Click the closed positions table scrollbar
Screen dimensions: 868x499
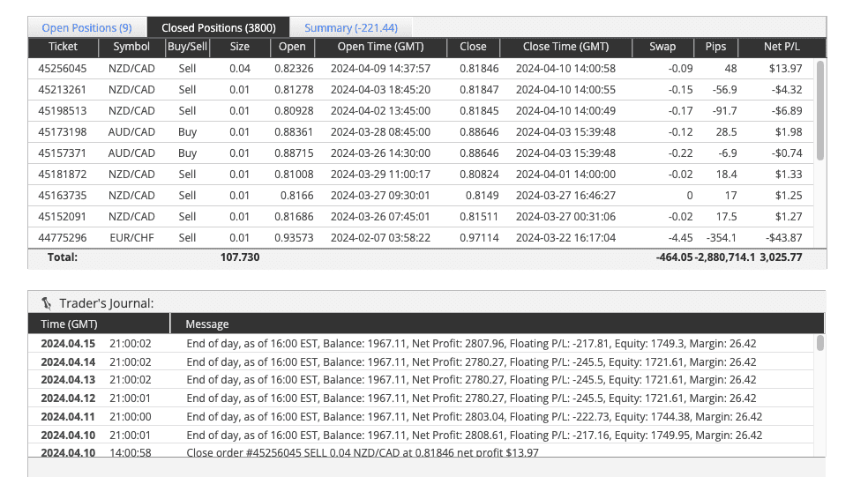[820, 110]
